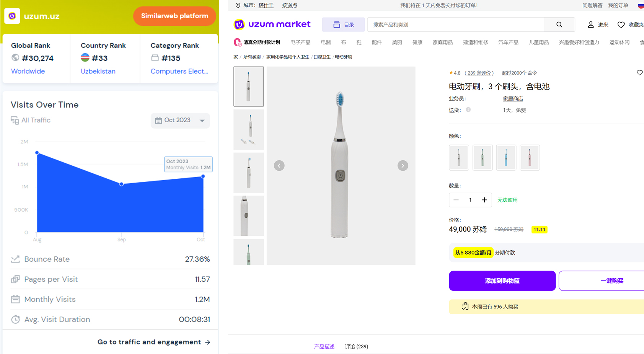This screenshot has height=354, width=644.
Task: Click the Bounce Rate icon
Action: coord(15,259)
